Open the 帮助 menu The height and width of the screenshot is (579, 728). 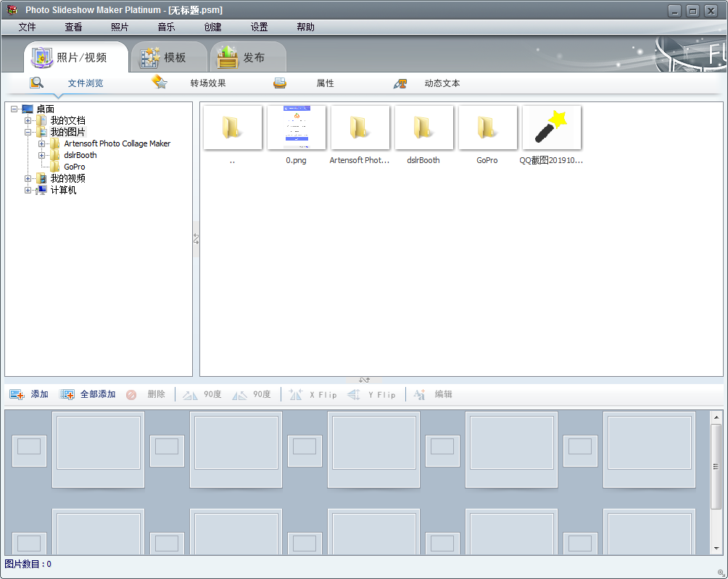click(x=305, y=27)
